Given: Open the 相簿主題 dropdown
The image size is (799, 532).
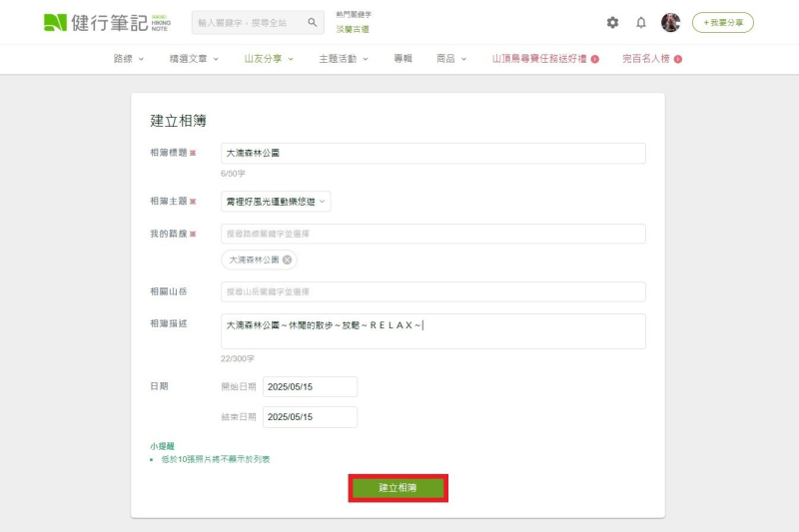Looking at the screenshot, I should click(x=276, y=202).
